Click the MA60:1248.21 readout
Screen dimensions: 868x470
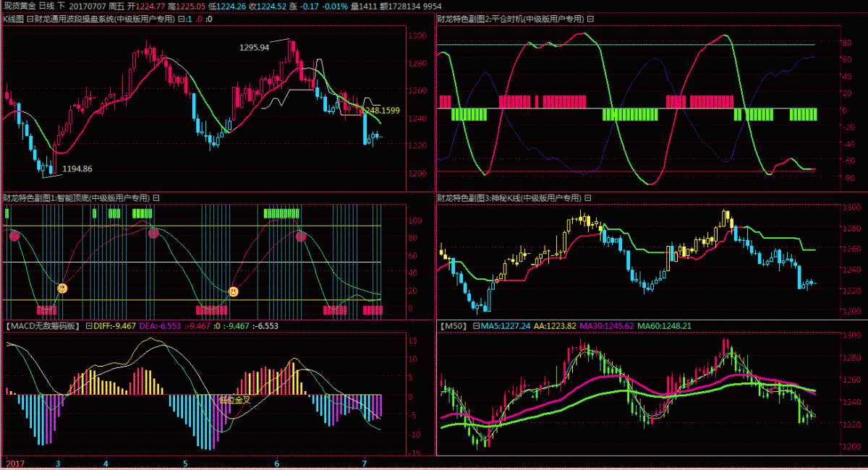coord(664,326)
